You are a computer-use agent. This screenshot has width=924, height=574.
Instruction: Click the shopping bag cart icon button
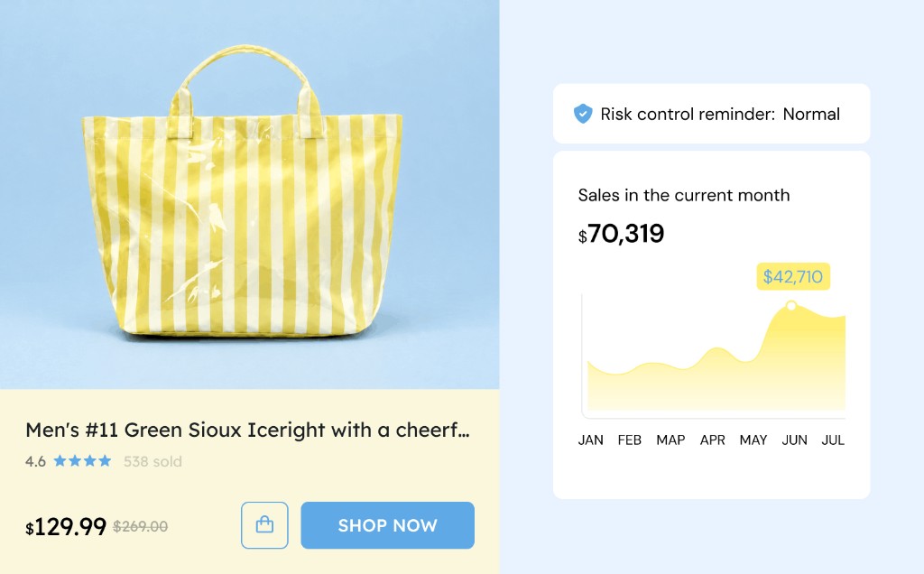click(264, 525)
